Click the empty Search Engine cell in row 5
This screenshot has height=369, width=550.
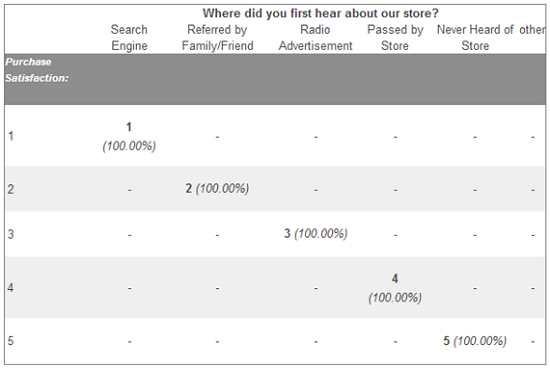tap(129, 342)
